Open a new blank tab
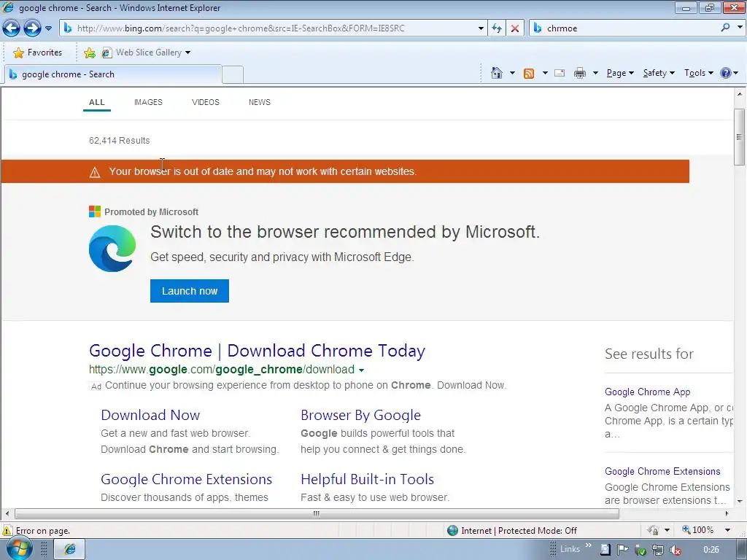 pos(233,75)
